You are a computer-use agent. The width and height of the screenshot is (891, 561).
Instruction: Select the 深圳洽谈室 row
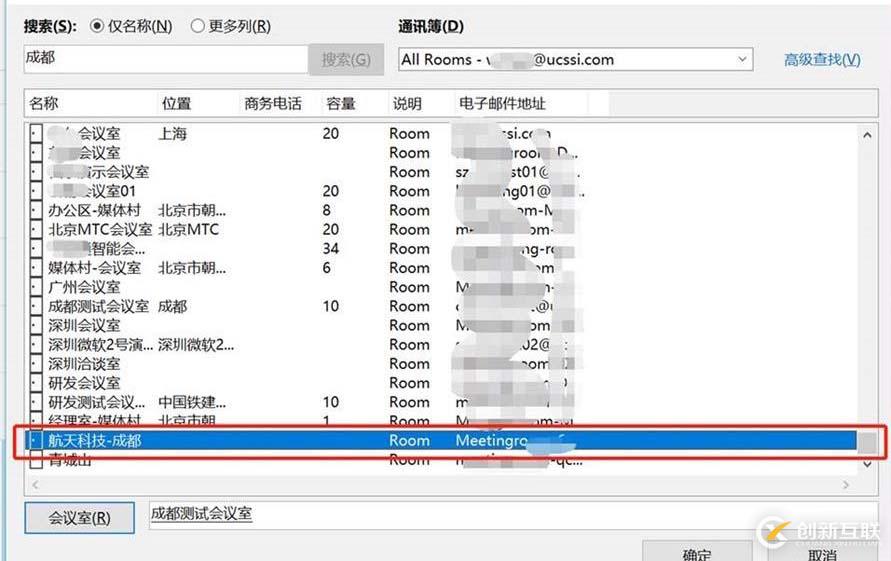[x=443, y=364]
